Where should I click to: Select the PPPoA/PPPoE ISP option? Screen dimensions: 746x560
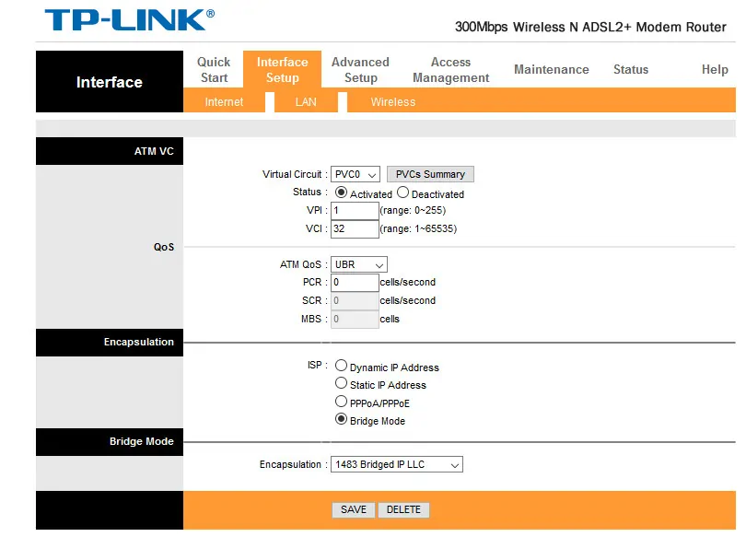[x=341, y=401]
